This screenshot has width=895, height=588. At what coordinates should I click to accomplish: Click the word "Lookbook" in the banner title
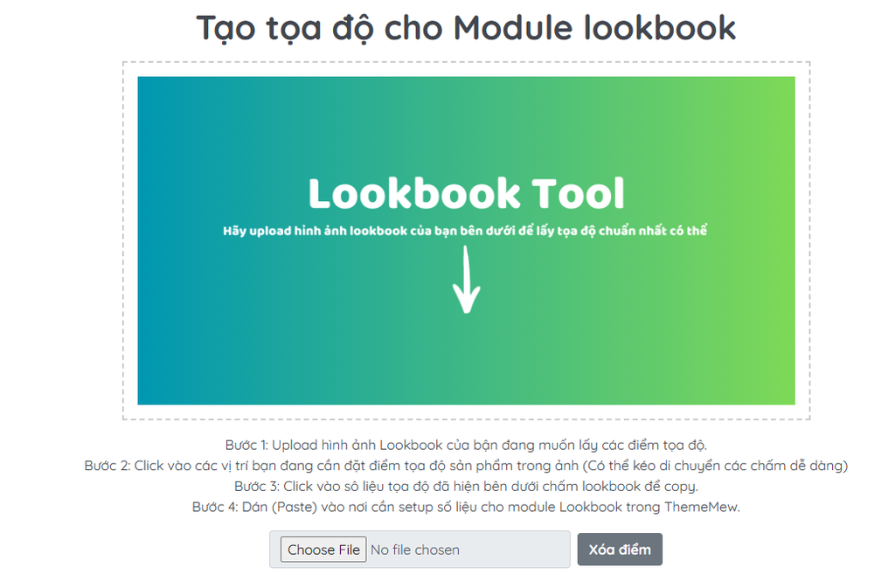click(415, 194)
